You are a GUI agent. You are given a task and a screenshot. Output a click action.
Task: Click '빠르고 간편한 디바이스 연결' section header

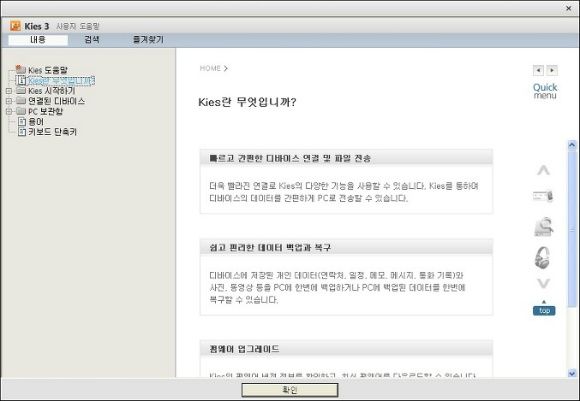[346, 158]
